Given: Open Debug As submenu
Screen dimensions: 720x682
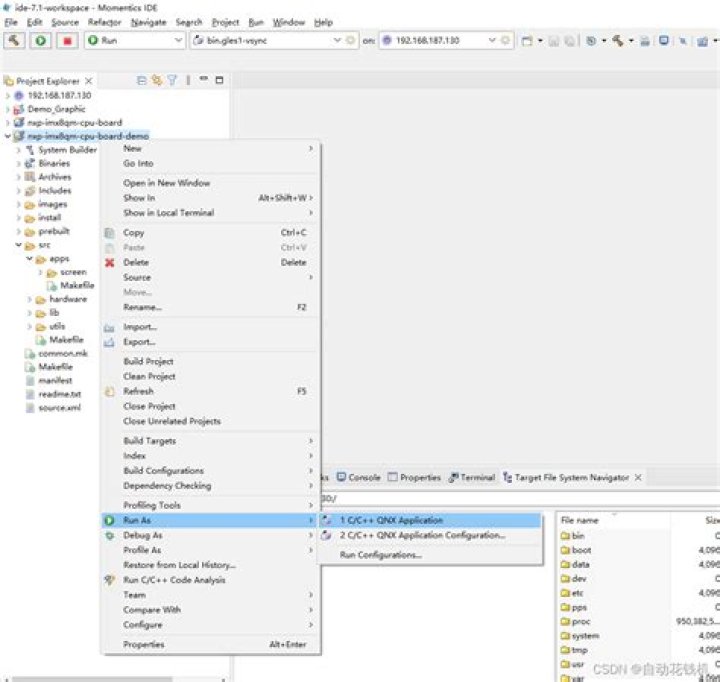Looking at the screenshot, I should click(x=211, y=535).
